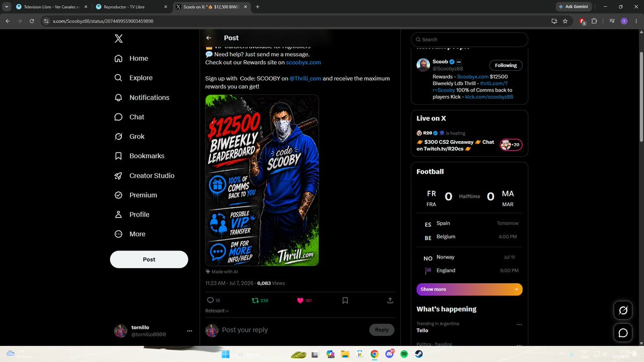The width and height of the screenshot is (644, 362).
Task: Open the More menu in sidebar
Action: click(x=130, y=234)
